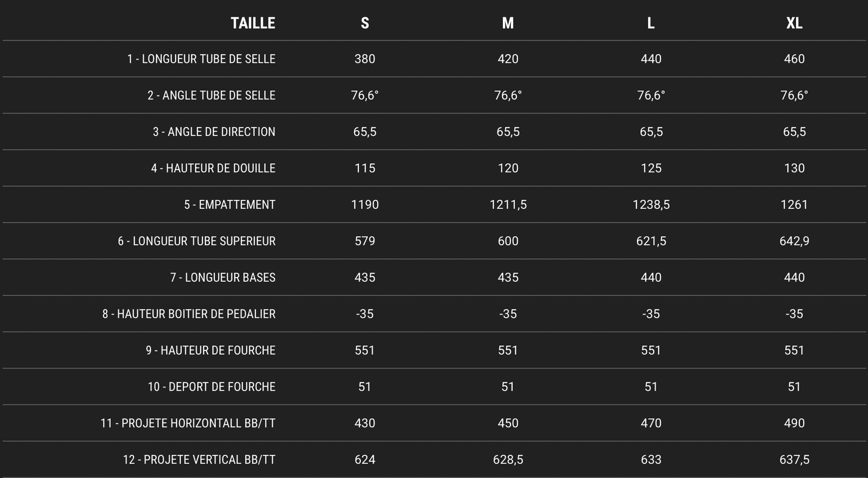Click the Hauteur de Fourche row label
Image resolution: width=868 pixels, height=478 pixels.
click(210, 350)
